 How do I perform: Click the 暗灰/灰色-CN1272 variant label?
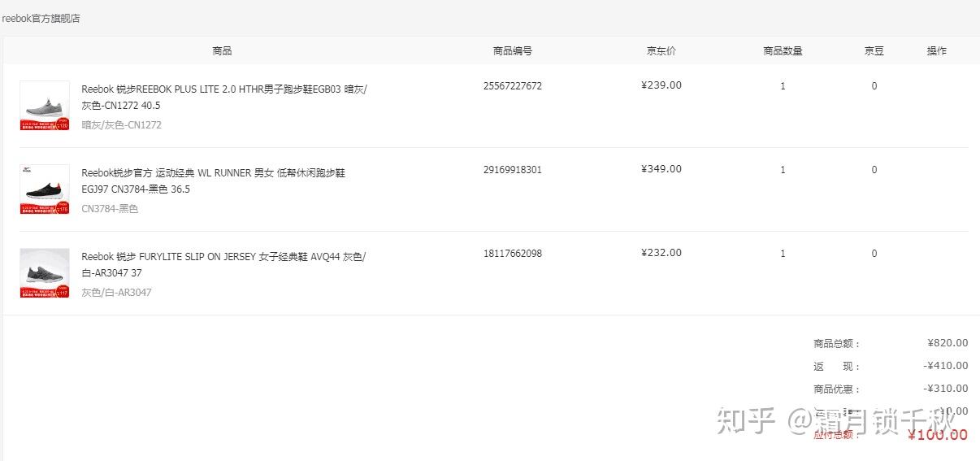click(x=121, y=125)
